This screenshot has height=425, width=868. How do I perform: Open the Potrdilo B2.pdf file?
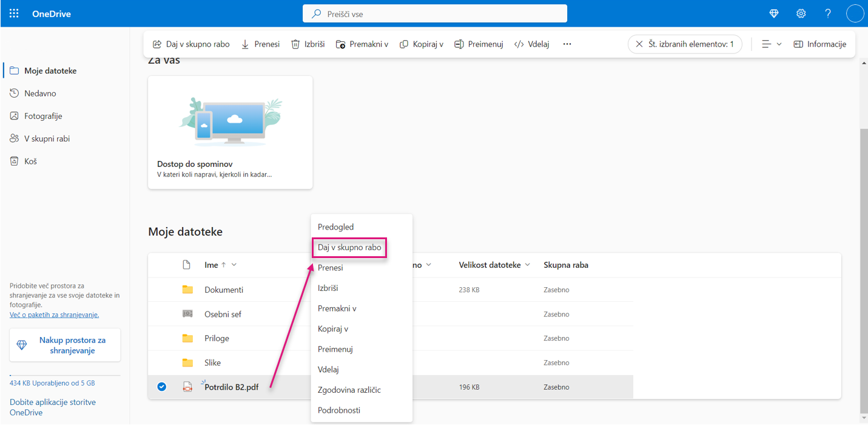coord(232,387)
